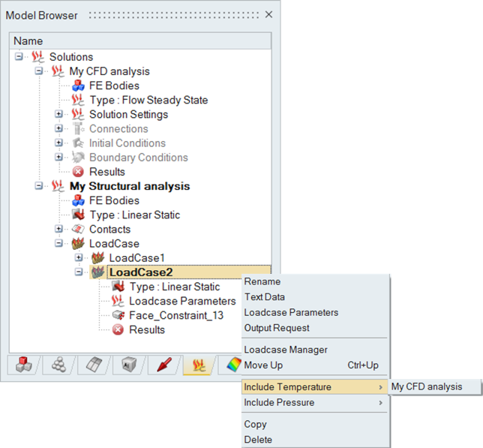Collapse the My Structural analysis node
This screenshot has height=448, width=483.
39,186
